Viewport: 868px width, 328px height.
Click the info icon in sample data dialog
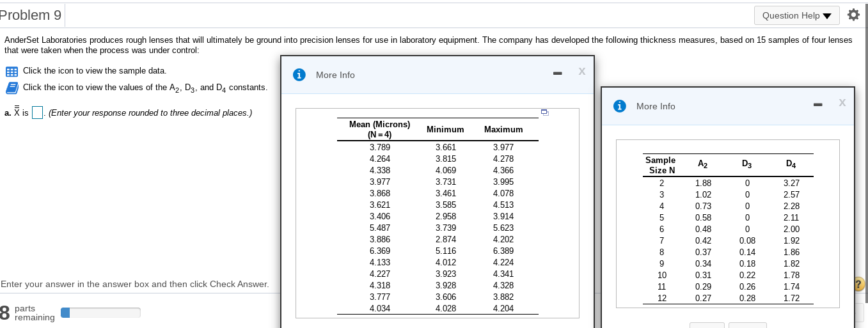click(x=299, y=75)
